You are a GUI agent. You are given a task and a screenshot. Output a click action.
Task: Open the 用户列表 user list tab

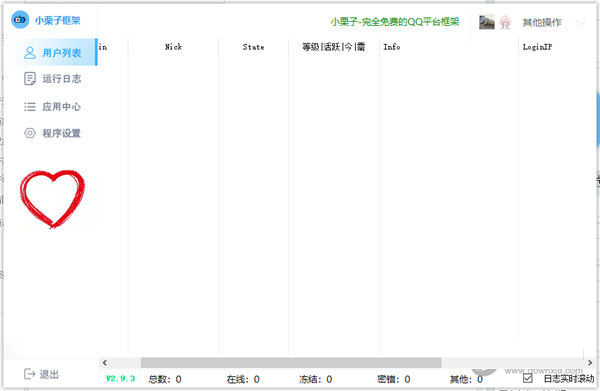[52, 52]
